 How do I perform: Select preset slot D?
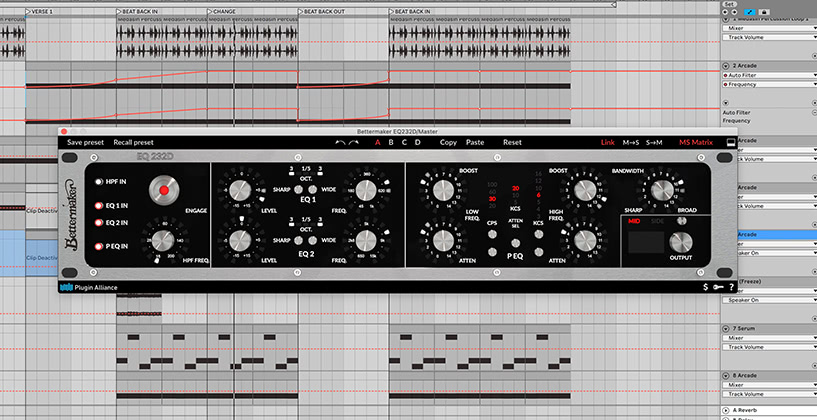click(x=417, y=142)
